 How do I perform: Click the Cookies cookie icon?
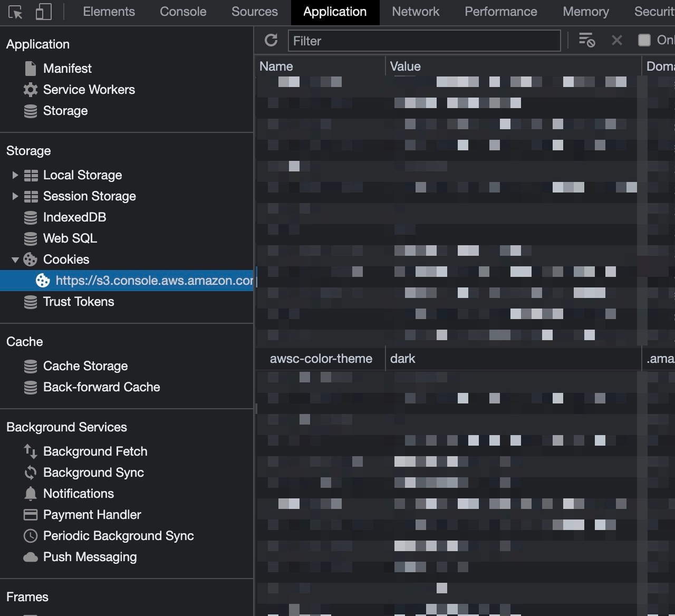(x=31, y=259)
